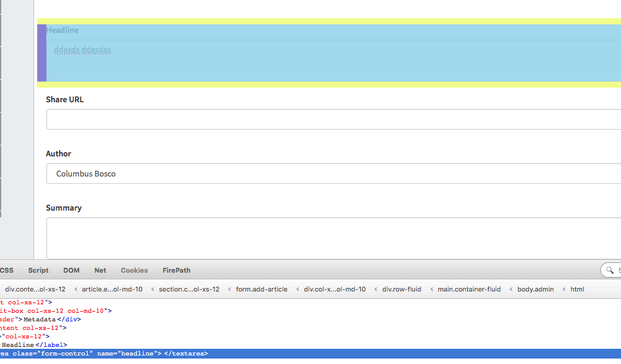Select the section.c...ol-xs-12 breadcrumb item

[x=189, y=289]
